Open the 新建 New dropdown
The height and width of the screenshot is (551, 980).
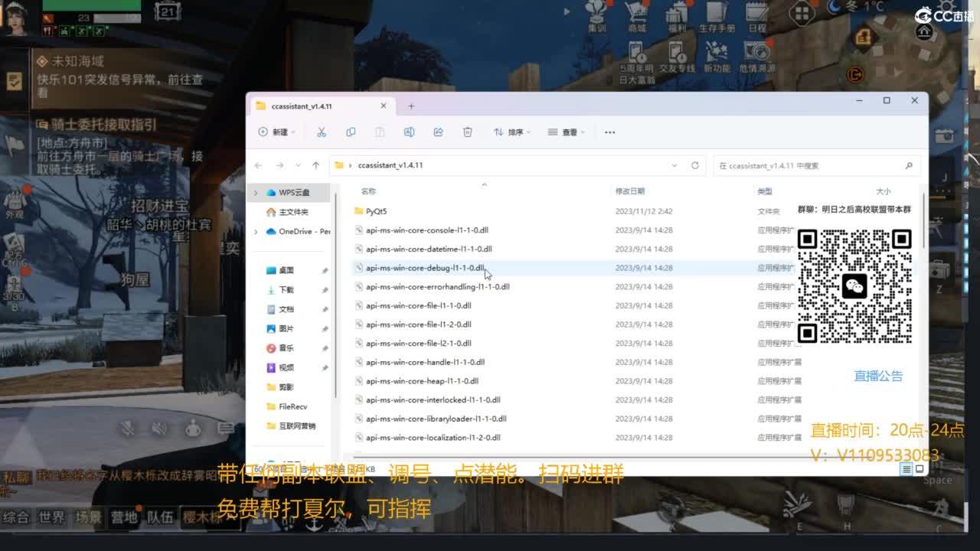[277, 132]
